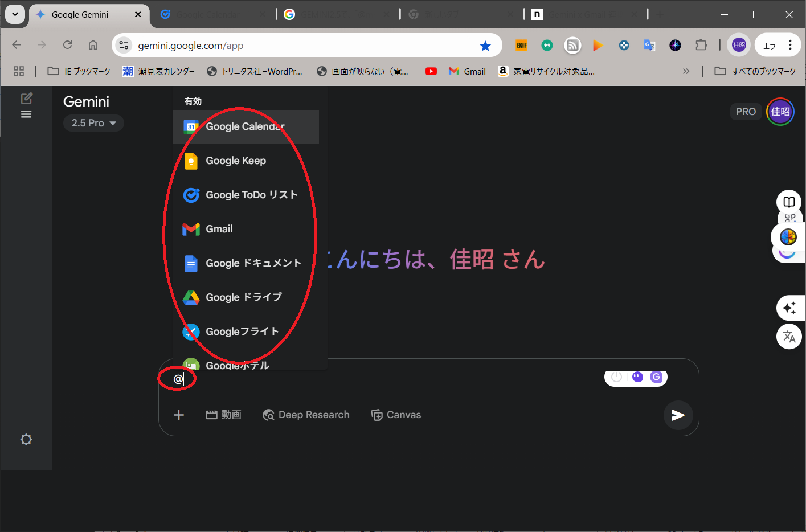806x532 pixels.
Task: Go back to the previous page
Action: pos(17,45)
